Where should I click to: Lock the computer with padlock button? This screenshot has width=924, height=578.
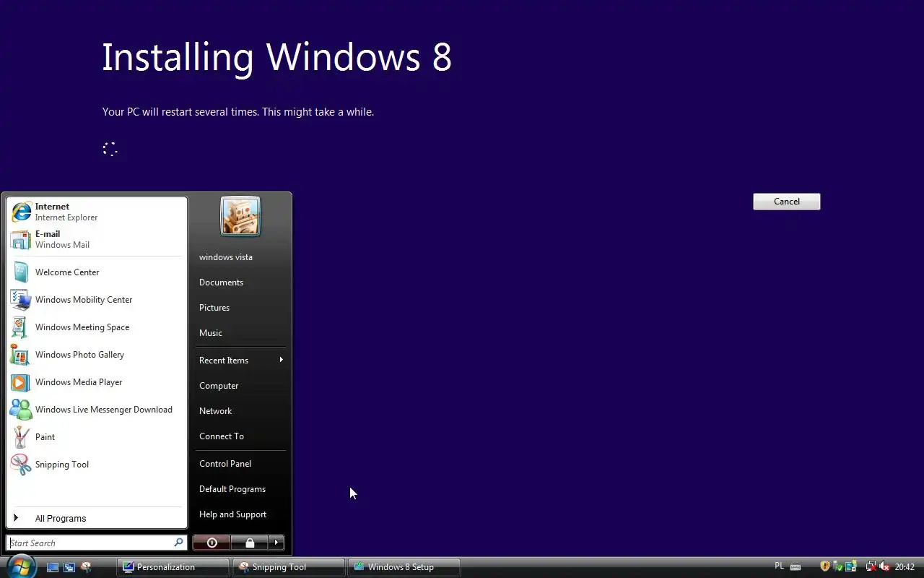click(x=249, y=543)
